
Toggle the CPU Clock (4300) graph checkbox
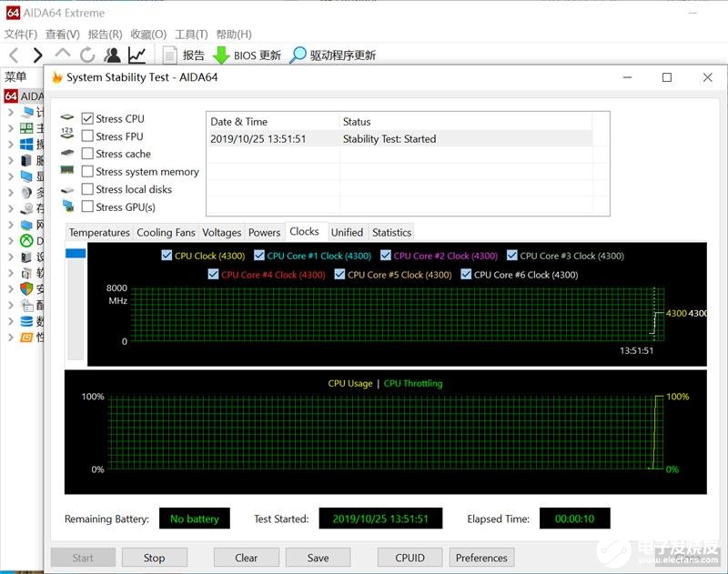click(x=167, y=256)
